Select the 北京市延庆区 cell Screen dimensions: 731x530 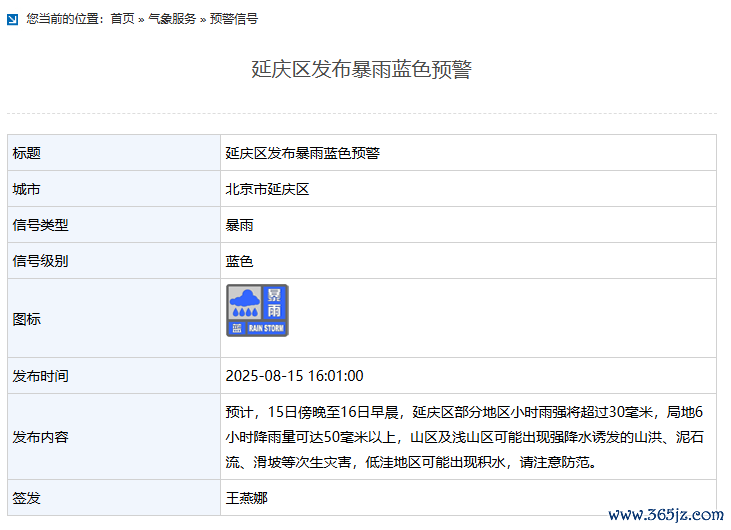pos(267,189)
